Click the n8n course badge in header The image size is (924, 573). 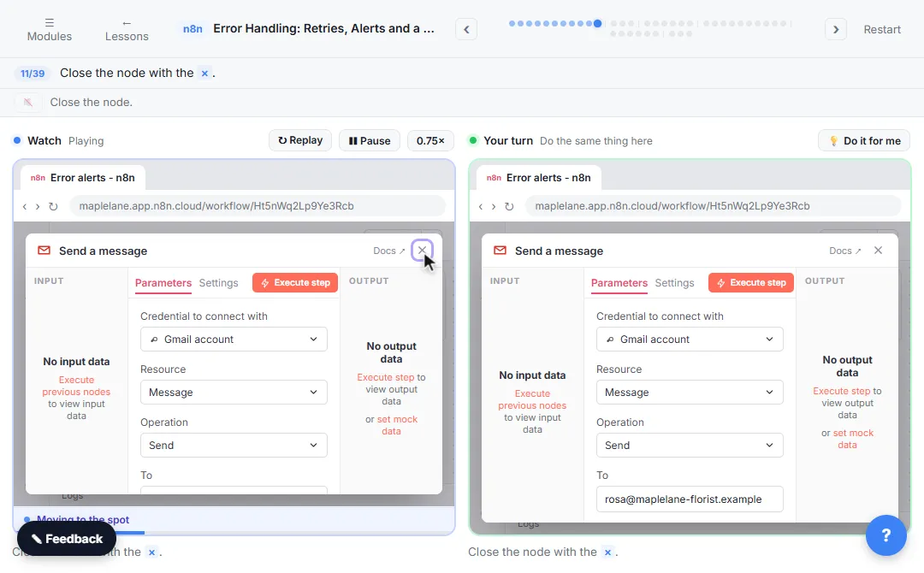coord(192,28)
